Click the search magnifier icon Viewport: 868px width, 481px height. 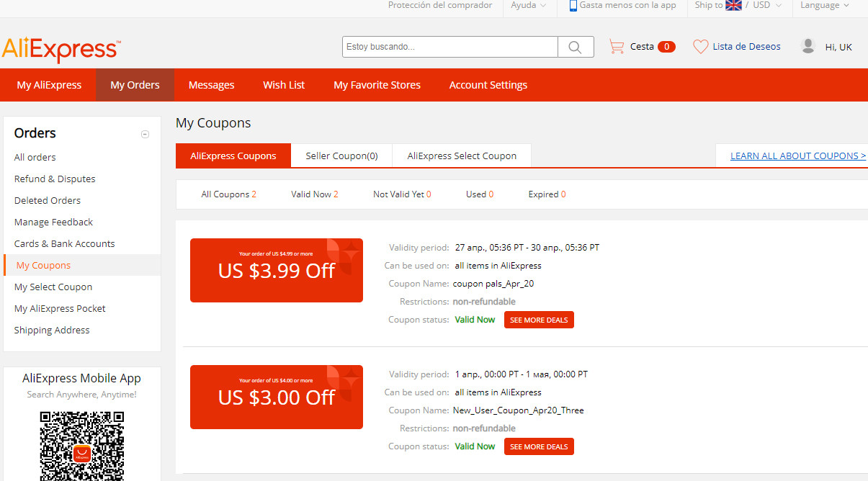(x=576, y=47)
